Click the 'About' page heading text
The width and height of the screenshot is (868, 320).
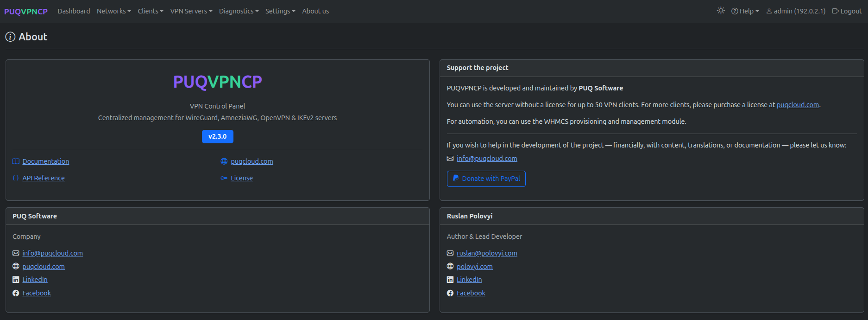click(33, 37)
